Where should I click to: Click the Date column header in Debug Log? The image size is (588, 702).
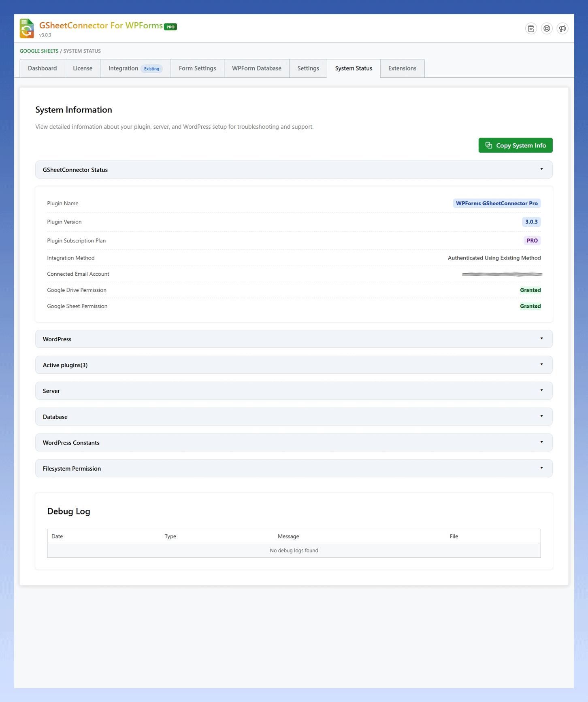pyautogui.click(x=57, y=536)
